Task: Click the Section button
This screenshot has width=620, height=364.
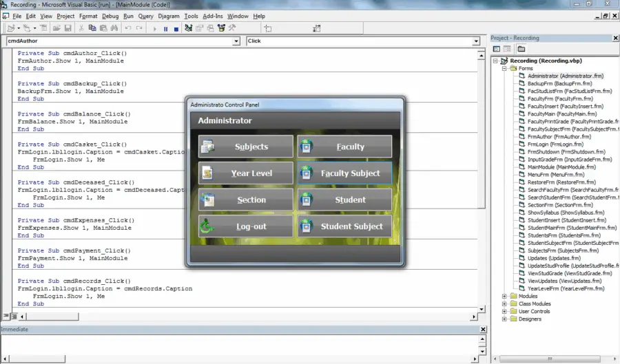Action: coord(245,200)
